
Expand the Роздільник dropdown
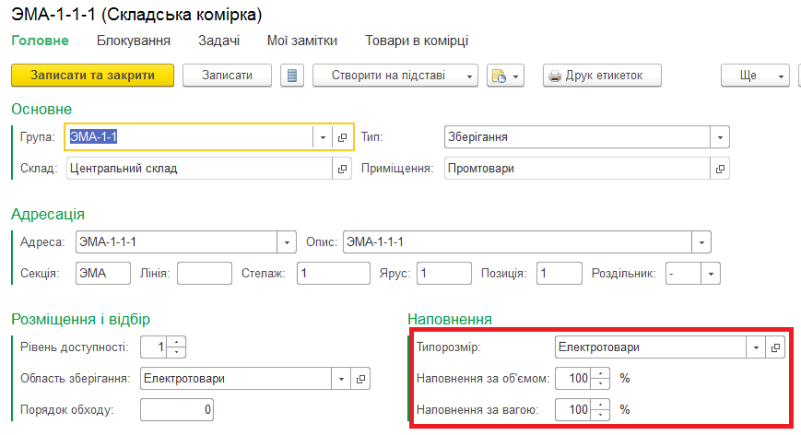point(711,274)
